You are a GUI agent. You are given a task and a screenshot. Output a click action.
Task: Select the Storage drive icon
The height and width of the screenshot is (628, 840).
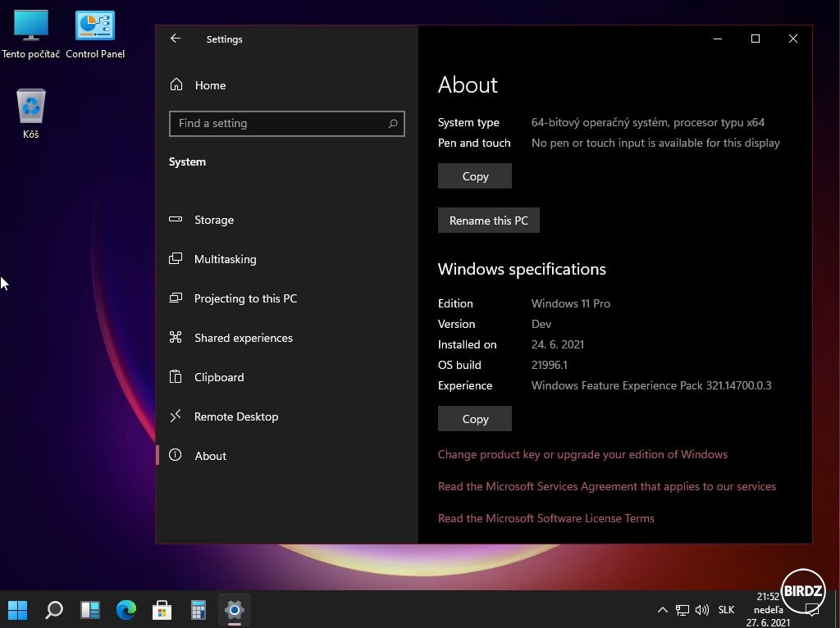coord(176,219)
